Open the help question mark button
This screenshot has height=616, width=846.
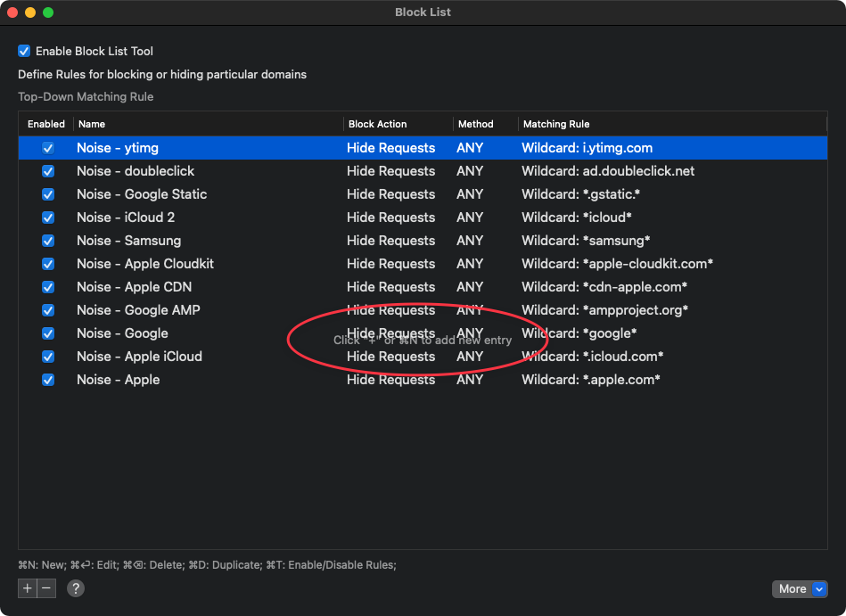76,588
